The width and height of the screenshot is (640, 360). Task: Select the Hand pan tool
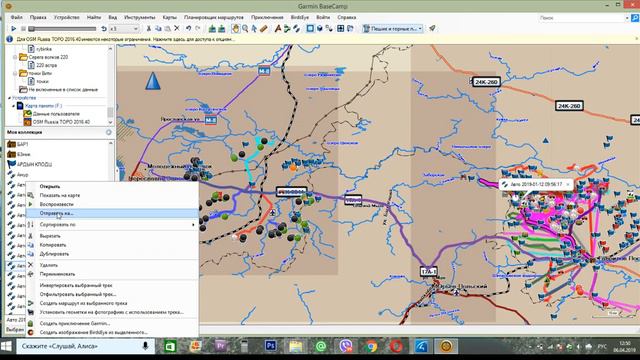[x=236, y=29]
